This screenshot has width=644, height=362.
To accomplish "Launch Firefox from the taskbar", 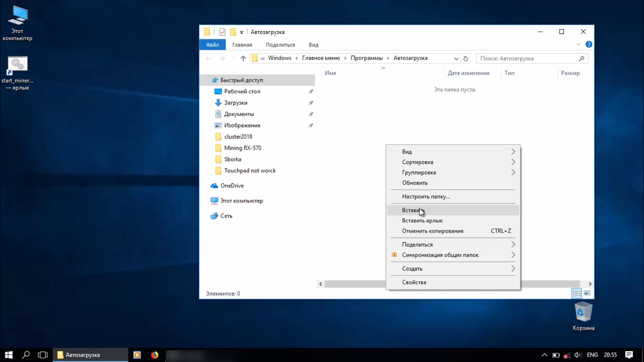I will (x=155, y=355).
